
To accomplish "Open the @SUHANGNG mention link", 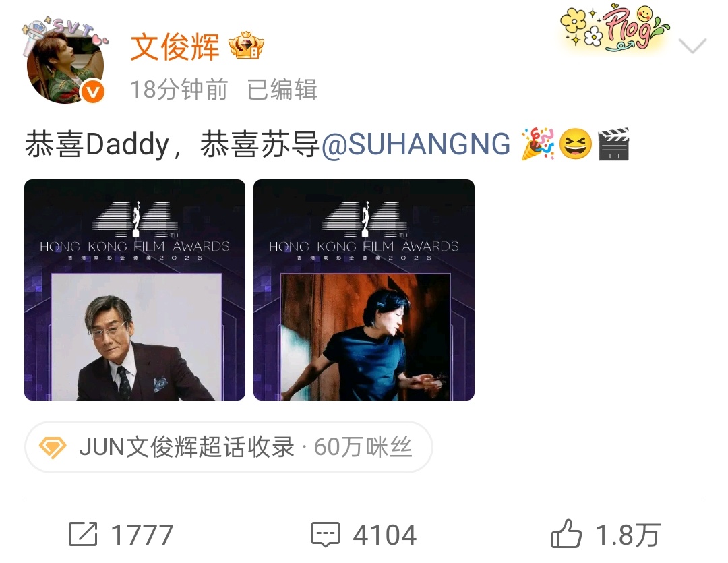I will click(x=416, y=144).
